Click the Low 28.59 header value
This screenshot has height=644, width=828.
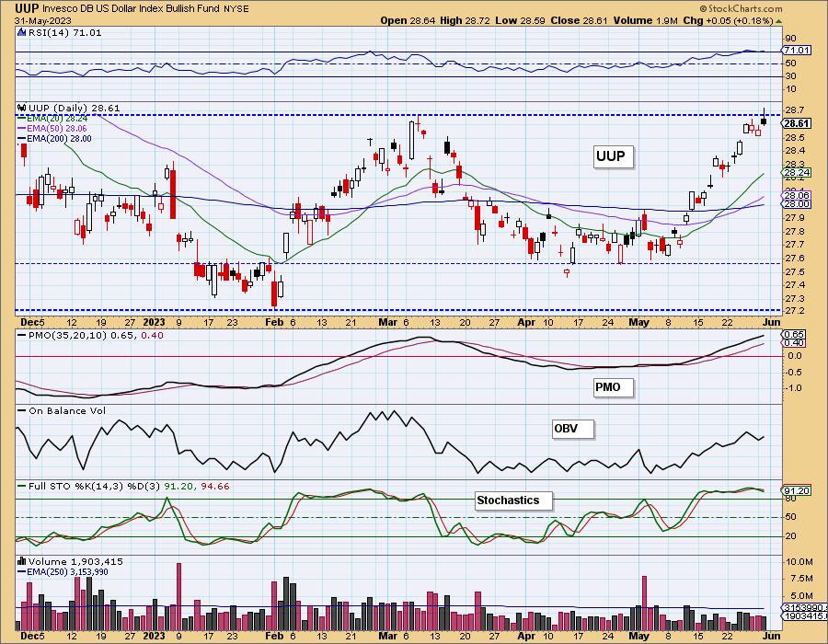click(521, 20)
